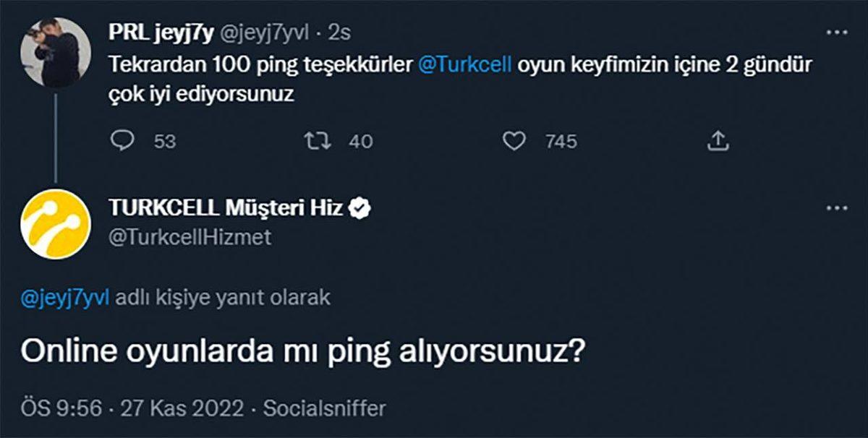Viewport: 868px width, 438px height.
Task: View likes by clicking 745 count
Action: 561,142
